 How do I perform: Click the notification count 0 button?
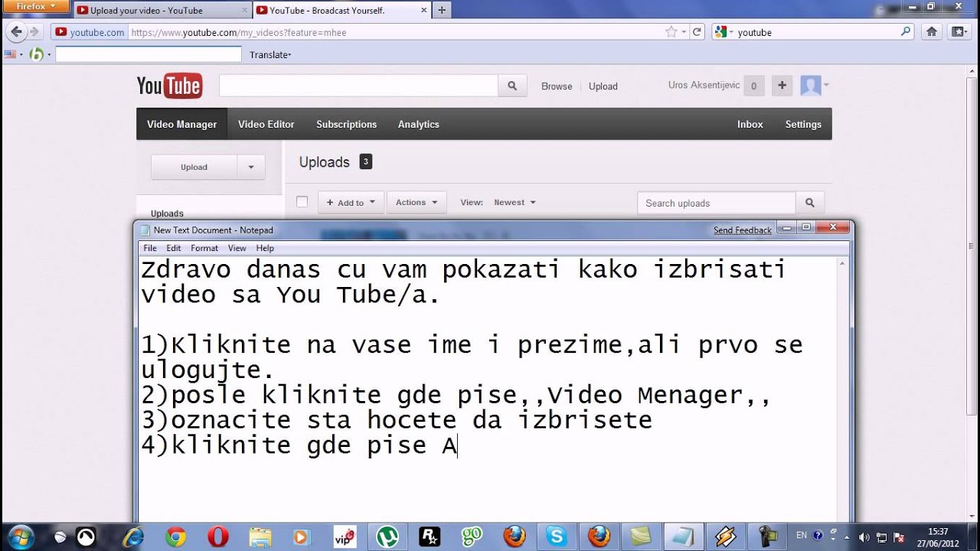point(753,86)
